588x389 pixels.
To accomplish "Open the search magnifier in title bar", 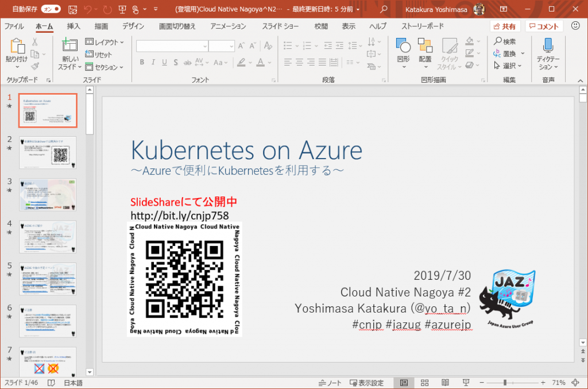I will click(384, 9).
